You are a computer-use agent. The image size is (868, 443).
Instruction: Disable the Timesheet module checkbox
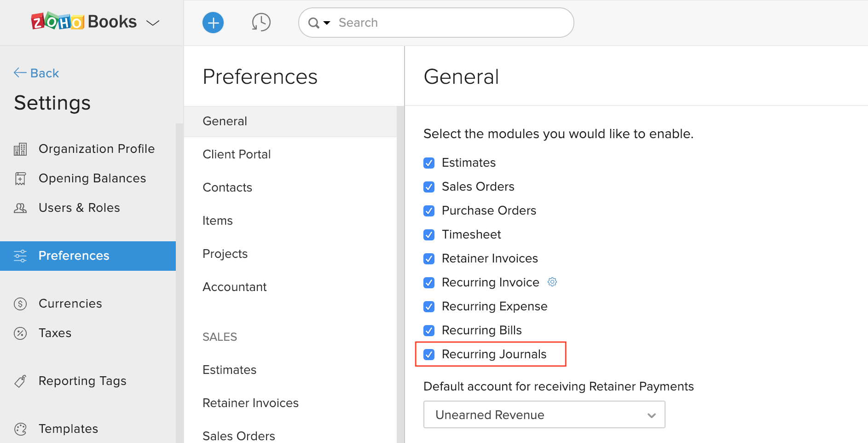point(429,235)
